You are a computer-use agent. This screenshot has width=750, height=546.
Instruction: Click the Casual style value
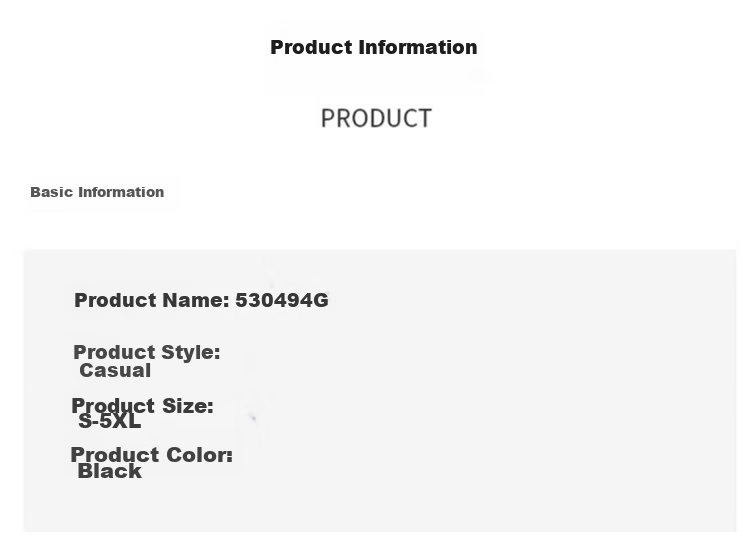click(x=115, y=371)
